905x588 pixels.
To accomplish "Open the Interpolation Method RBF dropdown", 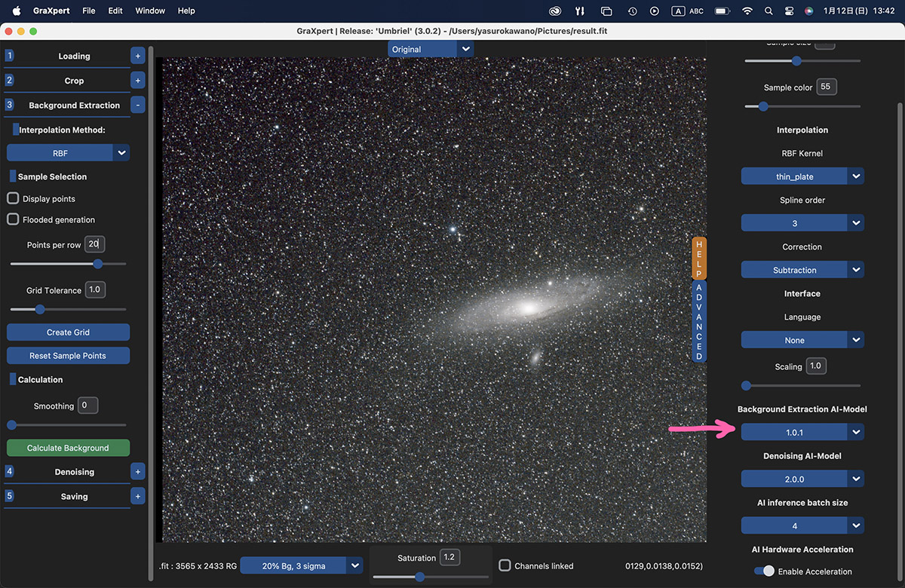I will pyautogui.click(x=69, y=152).
